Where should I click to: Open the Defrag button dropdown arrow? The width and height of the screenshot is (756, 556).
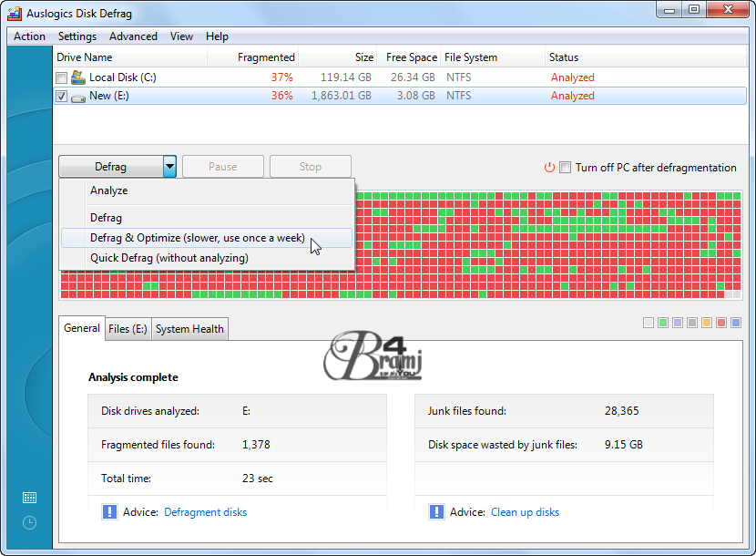(x=169, y=166)
